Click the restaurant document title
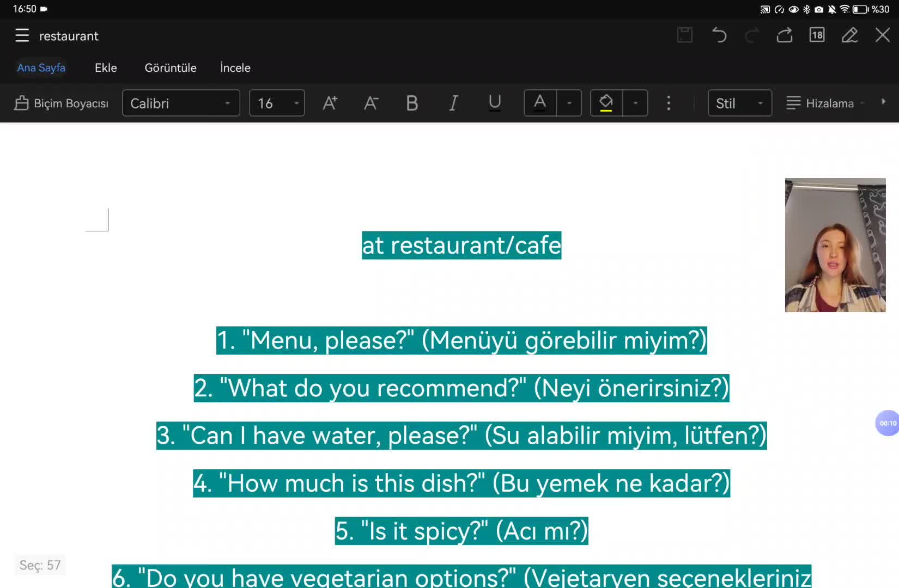This screenshot has width=899, height=588. [69, 36]
